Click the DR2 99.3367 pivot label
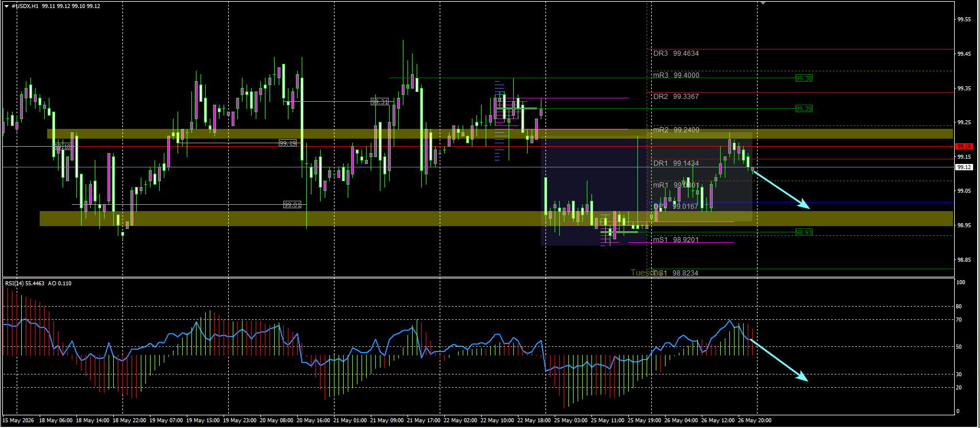Viewport: 980px width, 428px height. point(676,97)
